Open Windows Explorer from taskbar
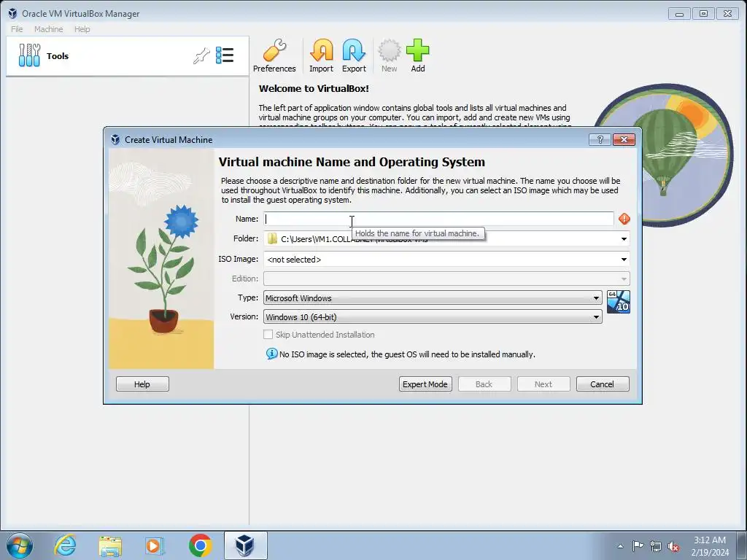The image size is (747, 560). click(x=110, y=545)
